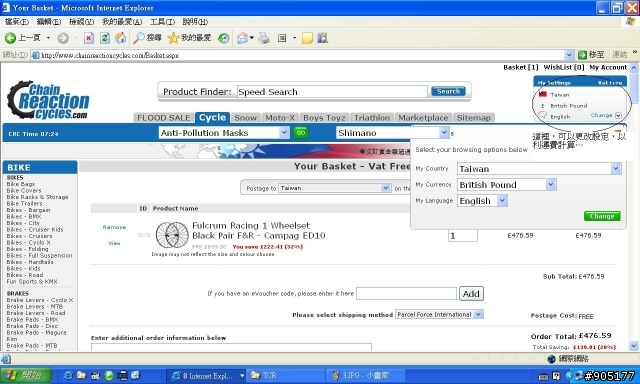
Task: Click the Windows Start button
Action: pyautogui.click(x=26, y=375)
